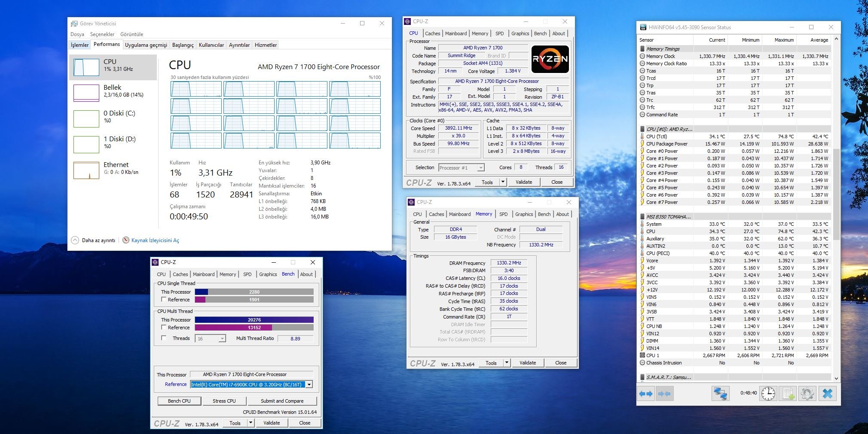Viewport: 868px width, 434px height.
Task: Open Dosya menu in Task Manager
Action: [x=77, y=34]
